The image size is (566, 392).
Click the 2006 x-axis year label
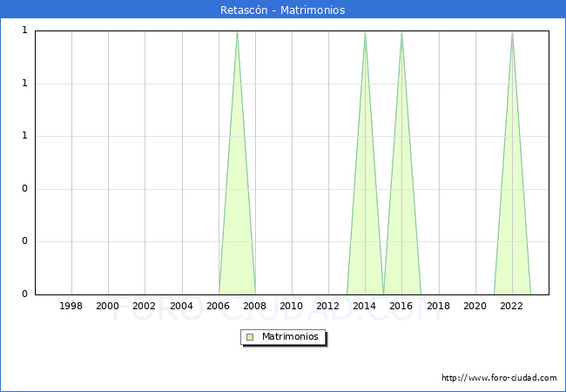click(219, 306)
